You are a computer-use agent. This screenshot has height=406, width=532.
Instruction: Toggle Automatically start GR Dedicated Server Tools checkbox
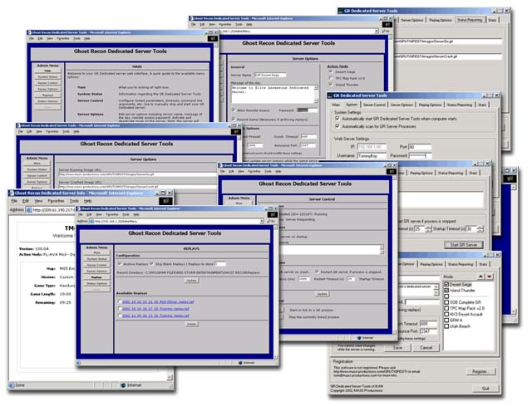[x=337, y=119]
